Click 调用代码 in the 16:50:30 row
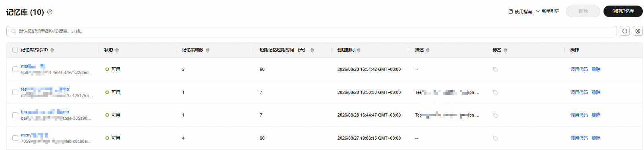644x150 pixels. coord(579,92)
